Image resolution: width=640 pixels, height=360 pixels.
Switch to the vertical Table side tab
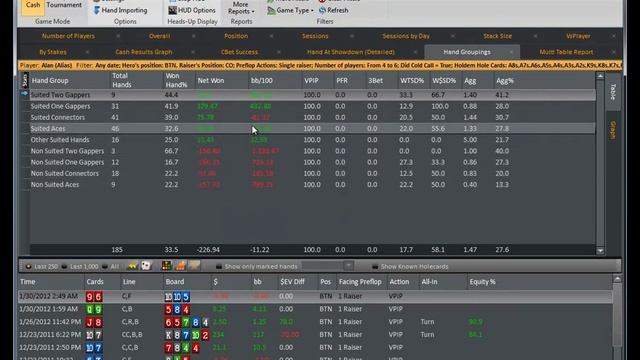[x=613, y=92]
